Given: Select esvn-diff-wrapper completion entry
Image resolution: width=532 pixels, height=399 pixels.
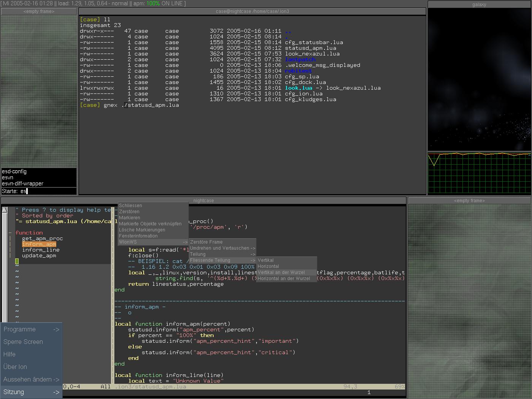Looking at the screenshot, I should coord(23,184).
